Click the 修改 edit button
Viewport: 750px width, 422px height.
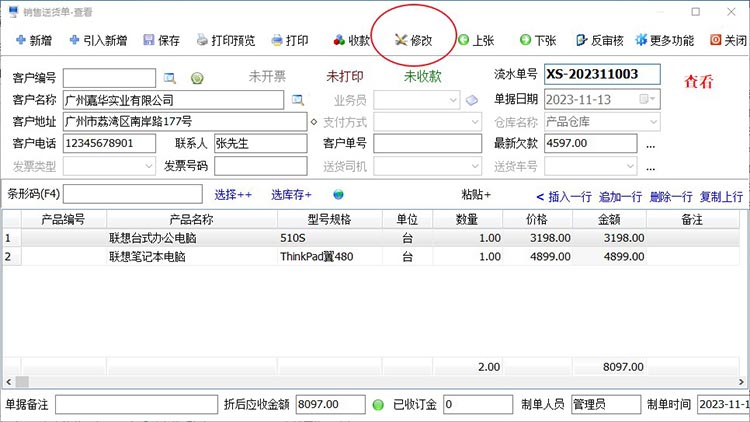[x=414, y=41]
